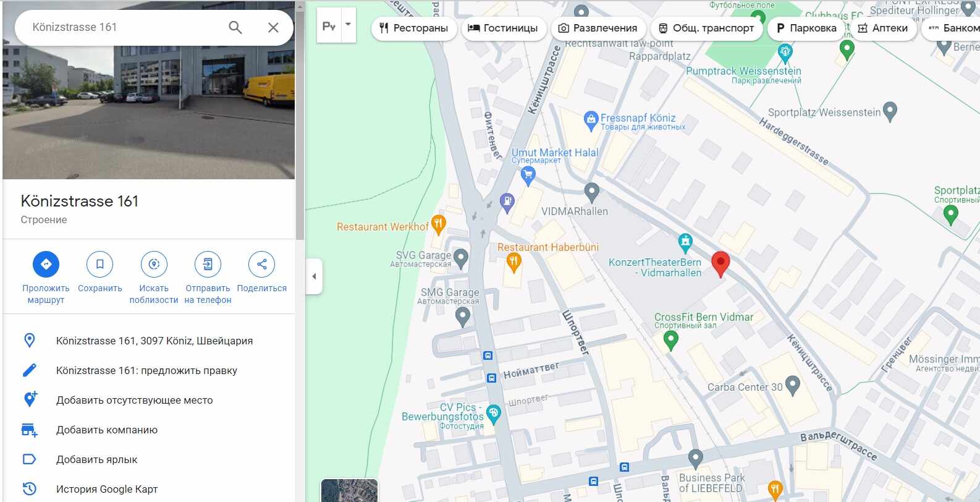This screenshot has width=980, height=502.
Task: Select 'Könizstrasse 161: предложить правку'
Action: pos(146,370)
